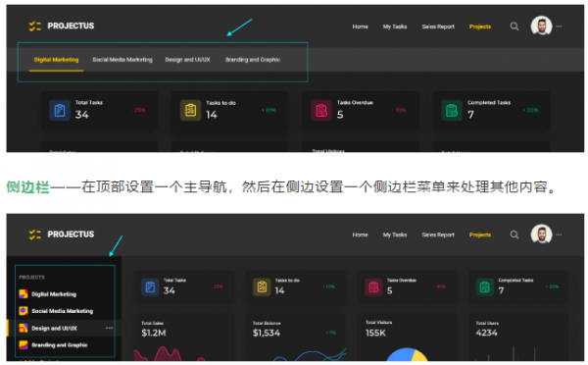Click the value 7 in the upper Completed Tasks card

[470, 115]
